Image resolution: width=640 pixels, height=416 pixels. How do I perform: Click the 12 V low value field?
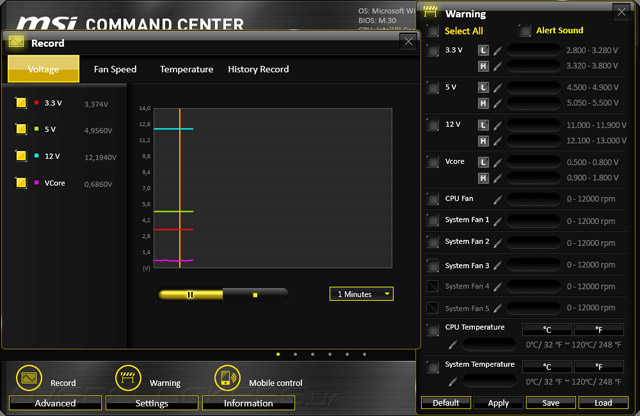pos(534,125)
